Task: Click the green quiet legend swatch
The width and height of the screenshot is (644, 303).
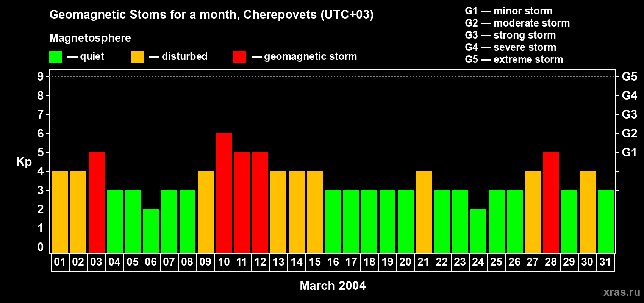Action: pyautogui.click(x=55, y=57)
